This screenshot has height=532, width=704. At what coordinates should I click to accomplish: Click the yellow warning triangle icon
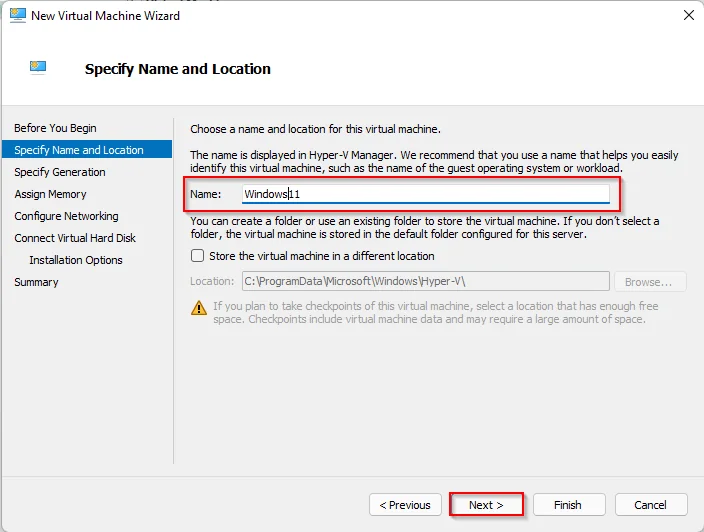point(199,308)
